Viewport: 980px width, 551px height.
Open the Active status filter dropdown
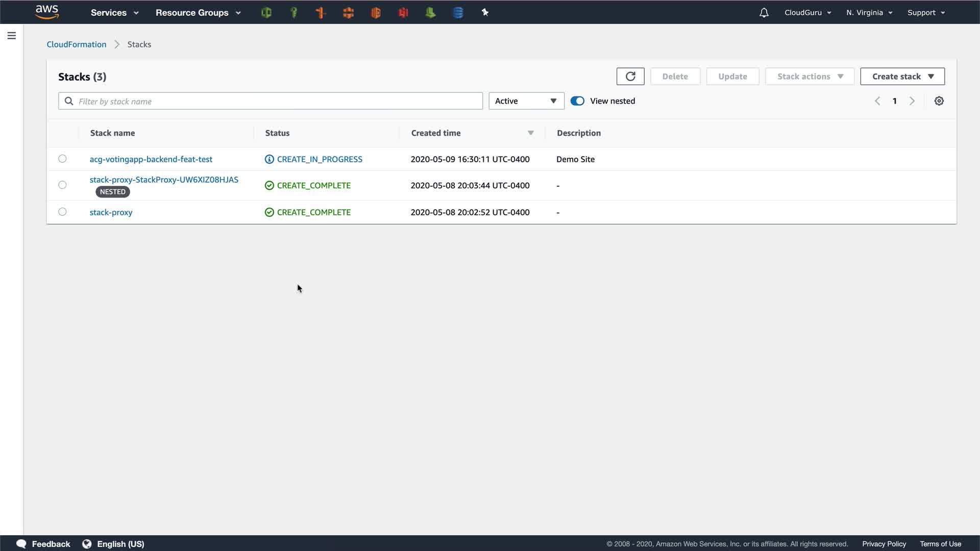pyautogui.click(x=526, y=101)
